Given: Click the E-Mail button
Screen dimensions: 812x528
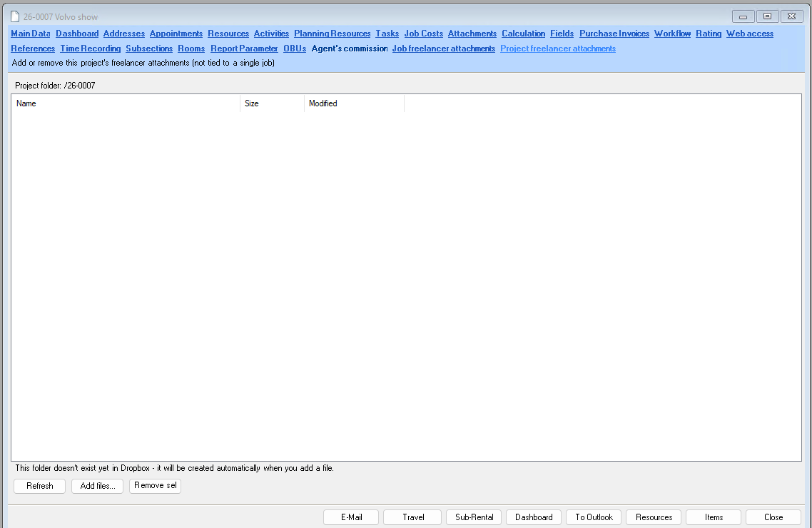Looking at the screenshot, I should click(351, 517).
